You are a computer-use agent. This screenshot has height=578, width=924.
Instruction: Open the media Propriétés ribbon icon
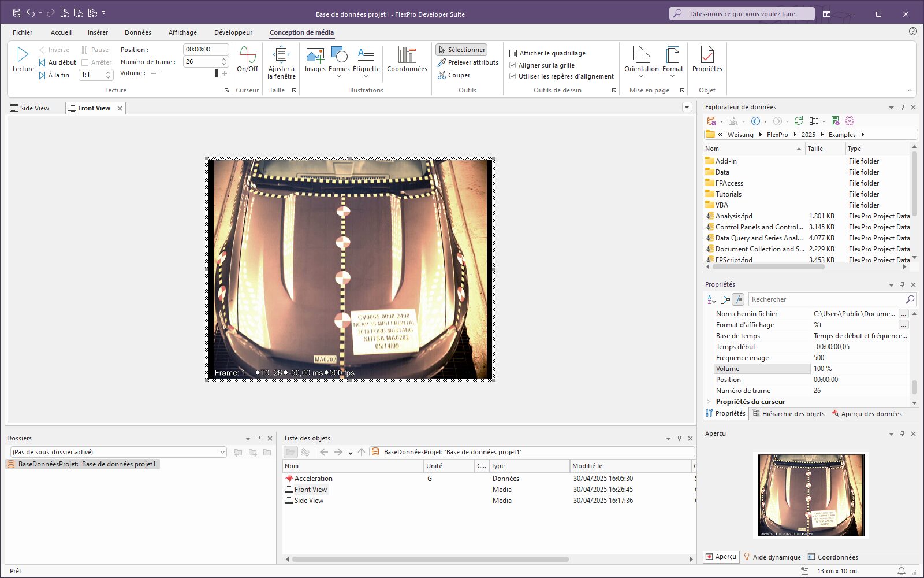(707, 55)
